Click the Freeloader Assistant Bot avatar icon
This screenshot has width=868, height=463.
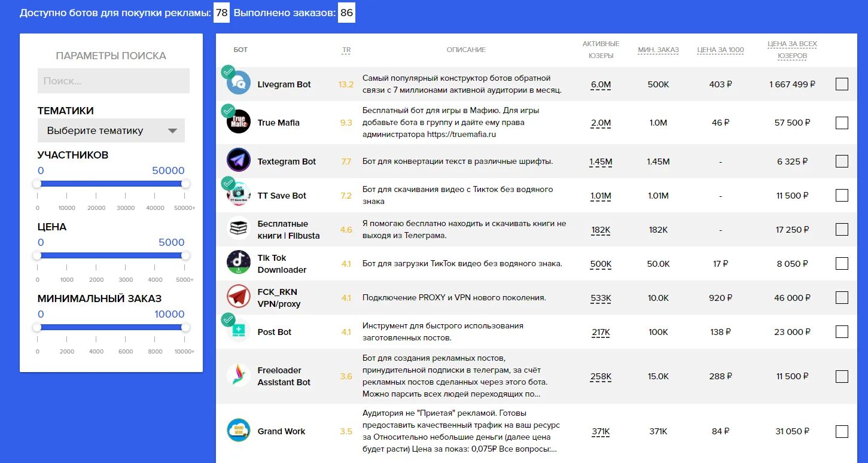pyautogui.click(x=239, y=375)
